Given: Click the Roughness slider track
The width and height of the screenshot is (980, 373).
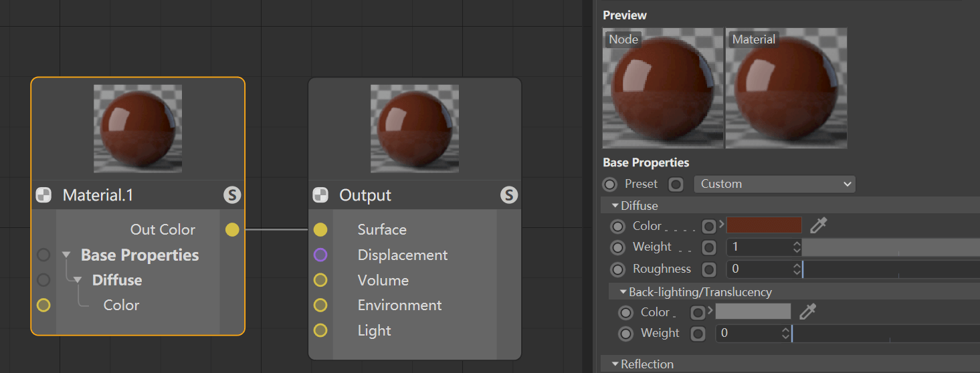Looking at the screenshot, I should (891, 269).
